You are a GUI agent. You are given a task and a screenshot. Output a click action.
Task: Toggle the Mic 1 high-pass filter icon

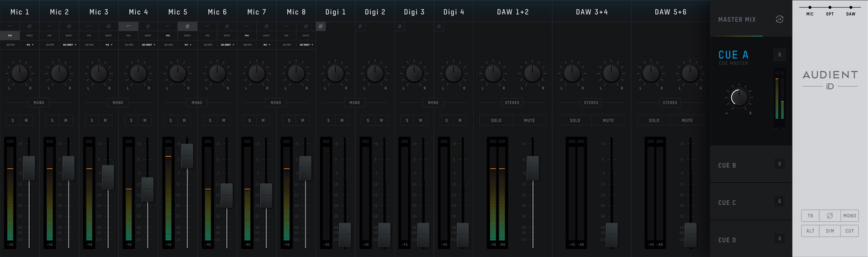click(10, 27)
